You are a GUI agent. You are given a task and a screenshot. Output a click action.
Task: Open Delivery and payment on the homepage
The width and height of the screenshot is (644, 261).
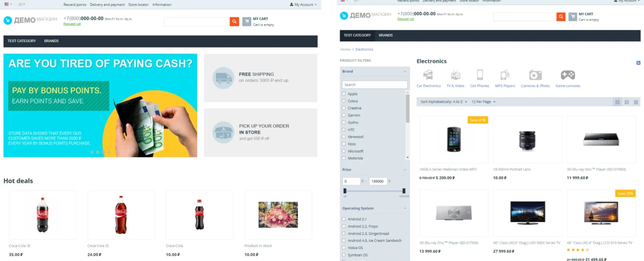click(107, 4)
